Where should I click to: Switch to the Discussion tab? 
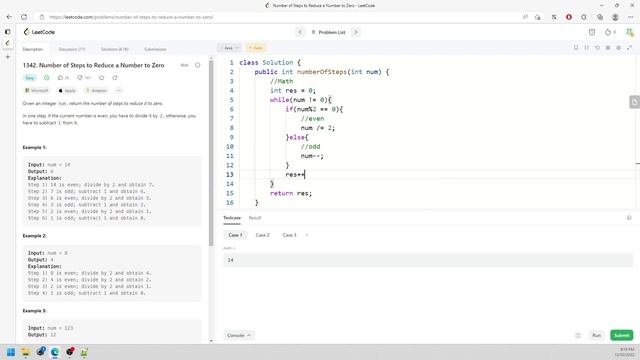(x=72, y=49)
